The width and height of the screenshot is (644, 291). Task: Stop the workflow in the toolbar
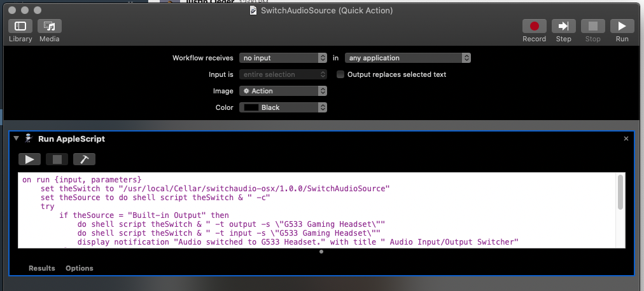tap(592, 26)
